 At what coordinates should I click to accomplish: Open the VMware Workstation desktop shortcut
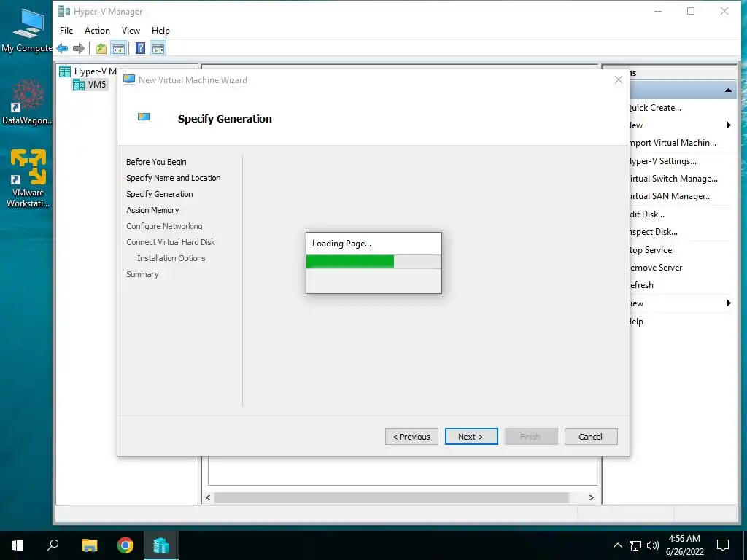28,178
